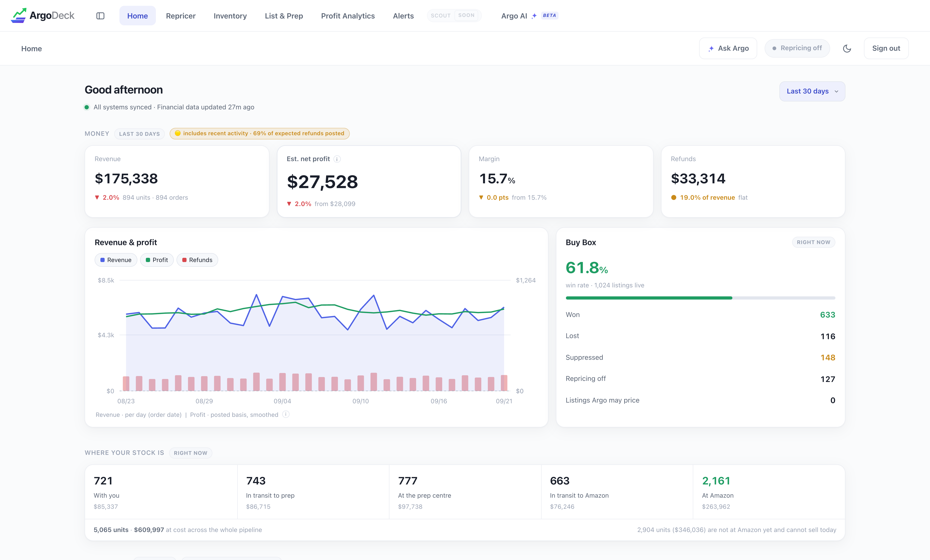Click the 721 With you stock cell
The height and width of the screenshot is (560, 930).
coord(161,492)
